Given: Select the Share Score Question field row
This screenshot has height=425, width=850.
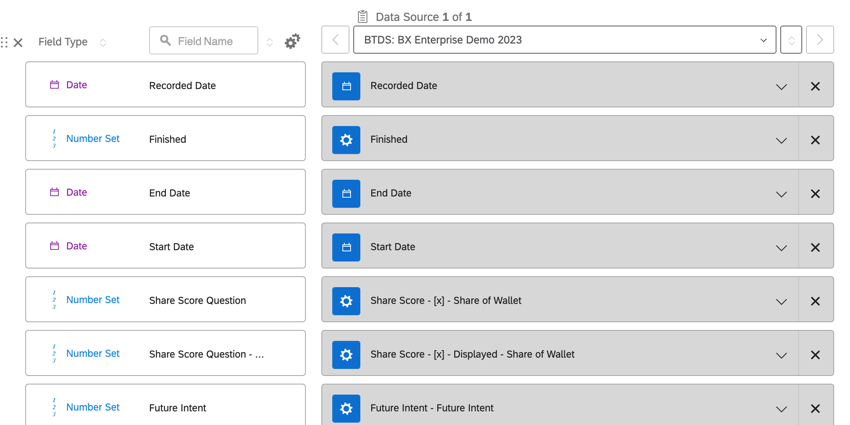Looking at the screenshot, I should pos(165,300).
